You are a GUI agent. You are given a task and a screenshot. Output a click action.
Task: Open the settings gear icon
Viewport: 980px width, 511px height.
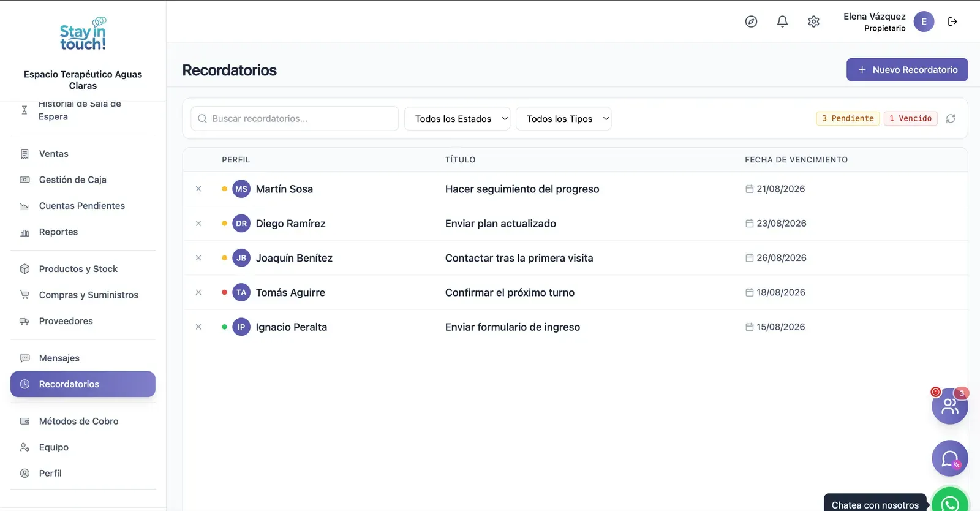point(813,21)
